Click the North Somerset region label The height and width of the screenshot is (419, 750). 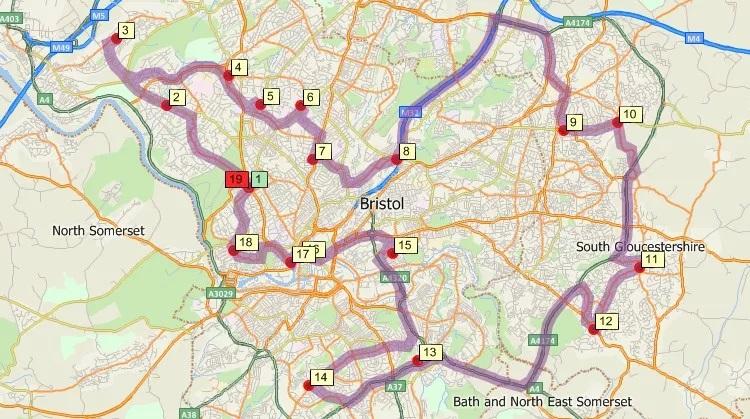coord(98,231)
